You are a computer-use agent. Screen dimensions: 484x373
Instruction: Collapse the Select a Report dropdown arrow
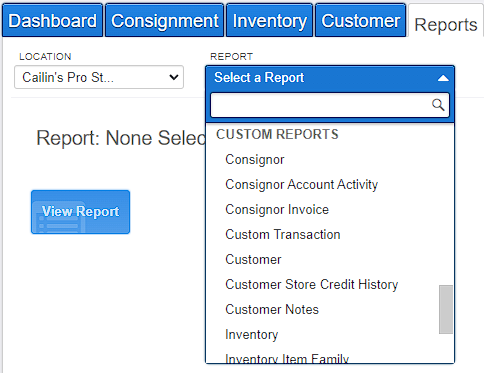[x=443, y=78]
